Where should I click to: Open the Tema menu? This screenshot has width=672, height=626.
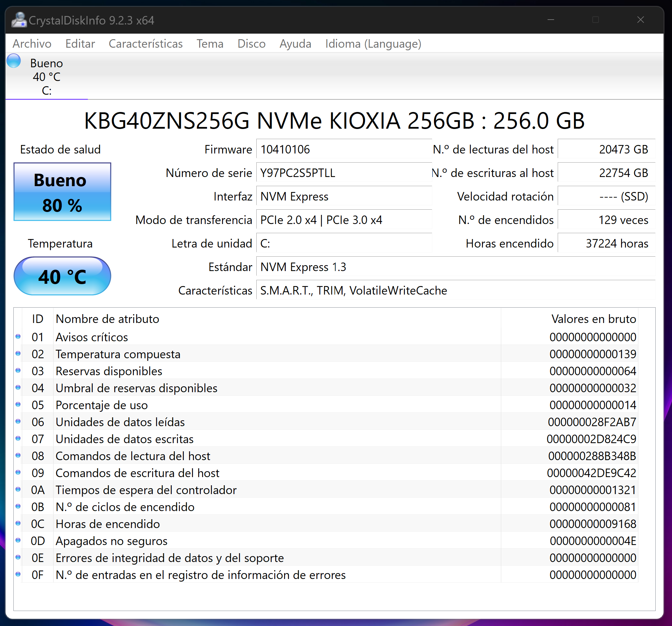[210, 44]
